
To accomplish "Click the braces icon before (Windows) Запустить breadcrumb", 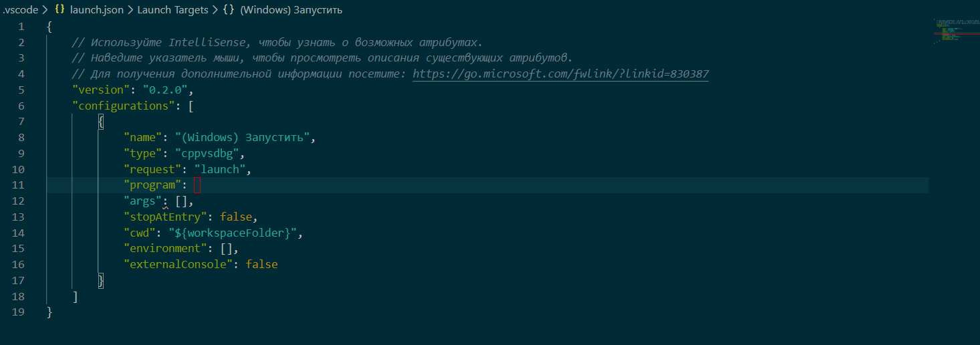I will point(228,11).
